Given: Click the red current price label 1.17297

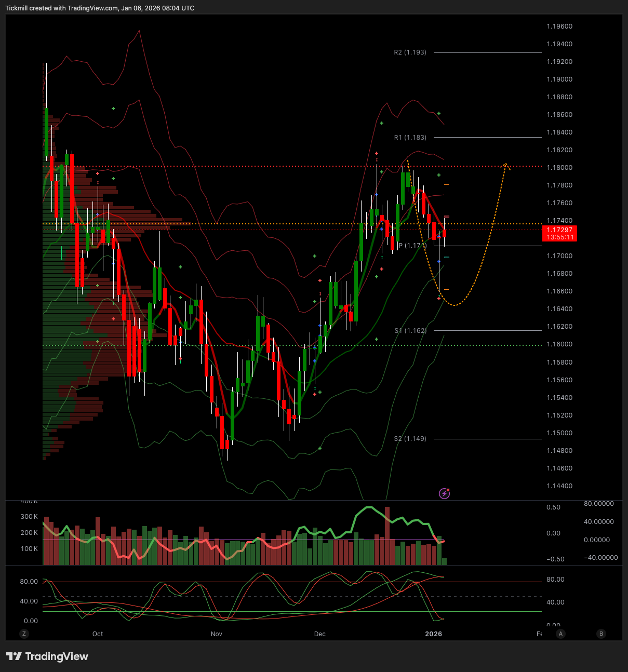Looking at the screenshot, I should pos(559,233).
